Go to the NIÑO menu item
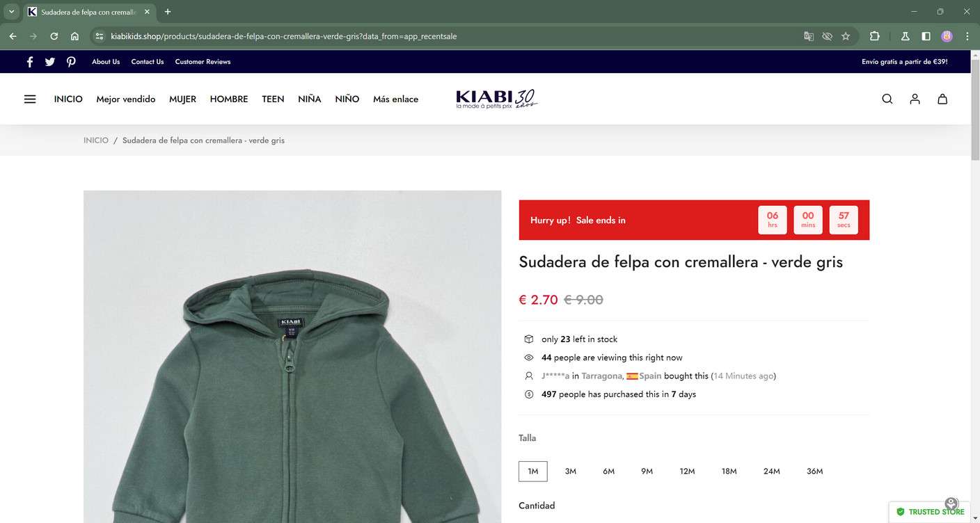Image resolution: width=980 pixels, height=523 pixels. point(347,99)
